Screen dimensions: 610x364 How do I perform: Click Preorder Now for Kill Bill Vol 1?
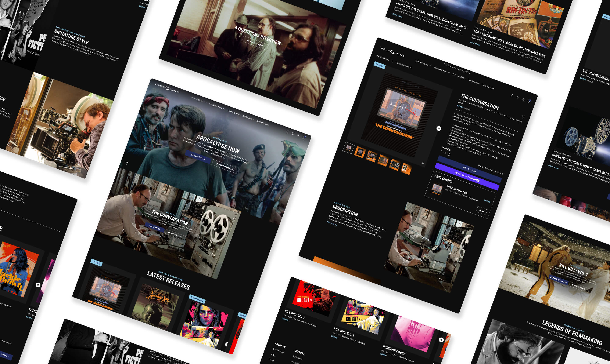[558, 280]
